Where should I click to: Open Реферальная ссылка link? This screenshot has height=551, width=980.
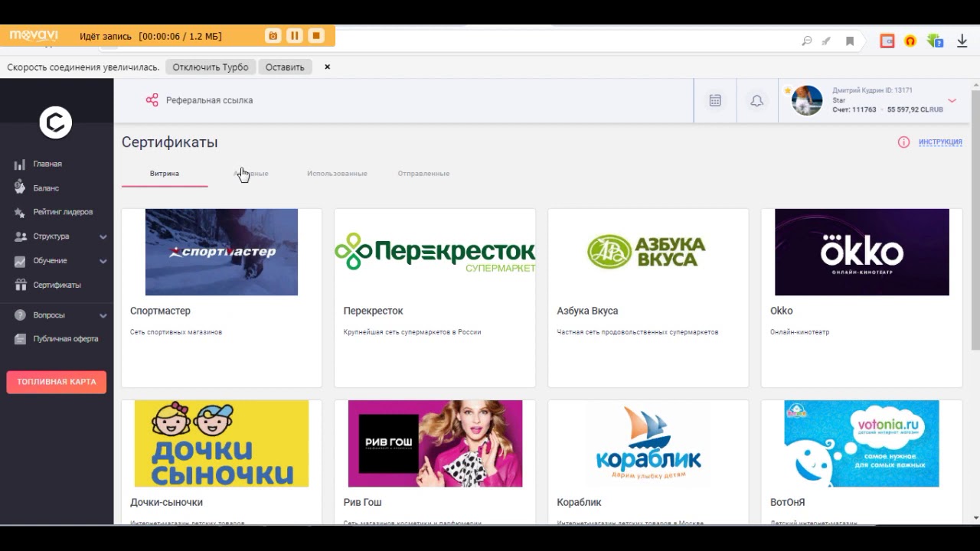click(209, 100)
